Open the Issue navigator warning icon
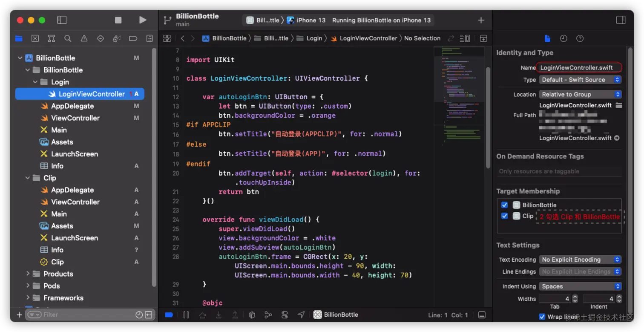The height and width of the screenshot is (332, 644). [84, 38]
